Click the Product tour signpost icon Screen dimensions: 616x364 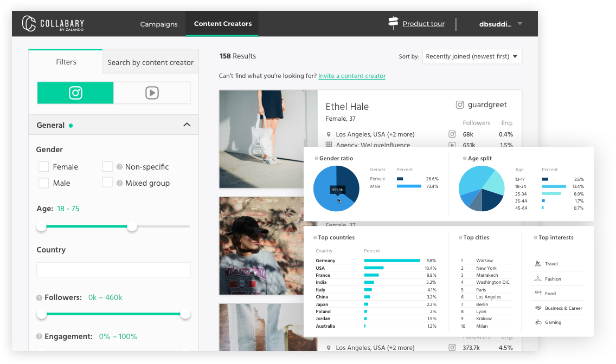[393, 23]
